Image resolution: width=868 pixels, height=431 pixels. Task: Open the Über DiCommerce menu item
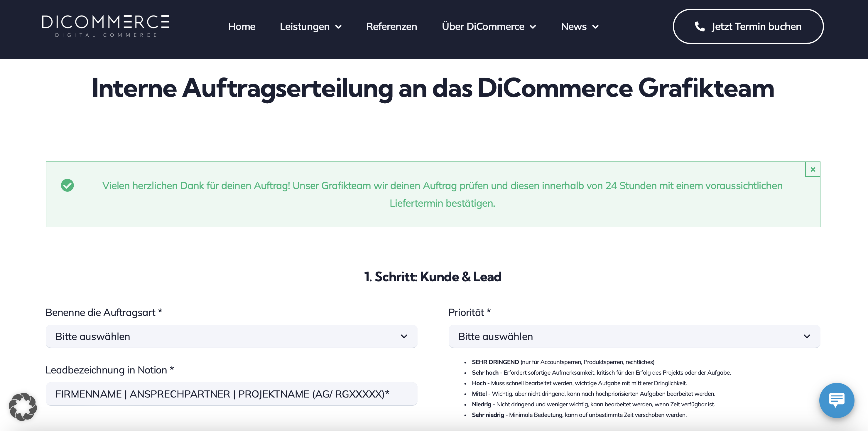click(483, 26)
